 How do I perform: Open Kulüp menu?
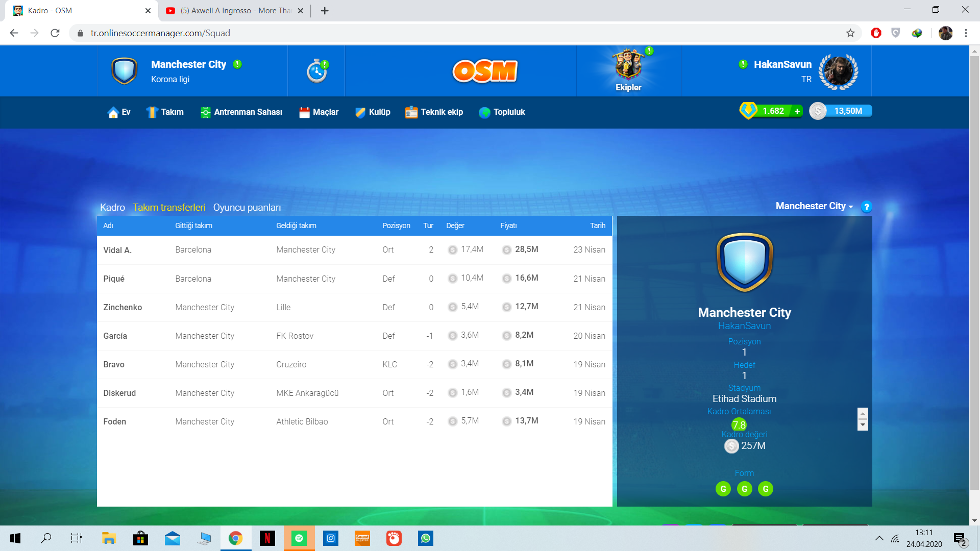373,112
